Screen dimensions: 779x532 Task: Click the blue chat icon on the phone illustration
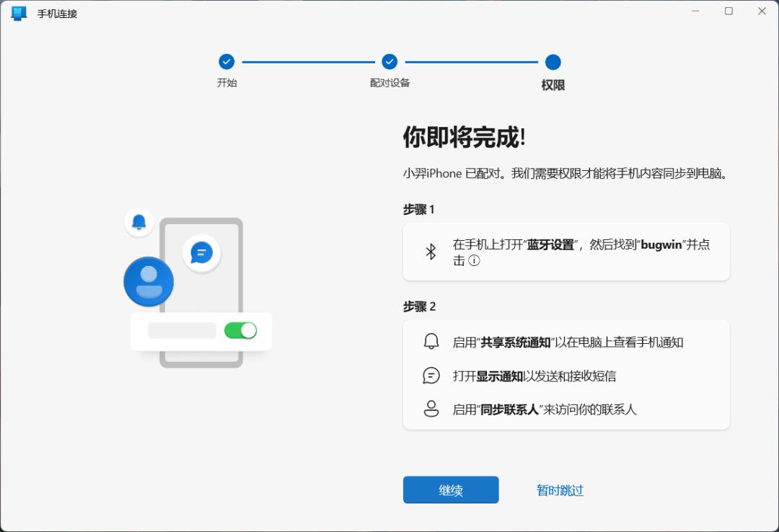point(201,253)
